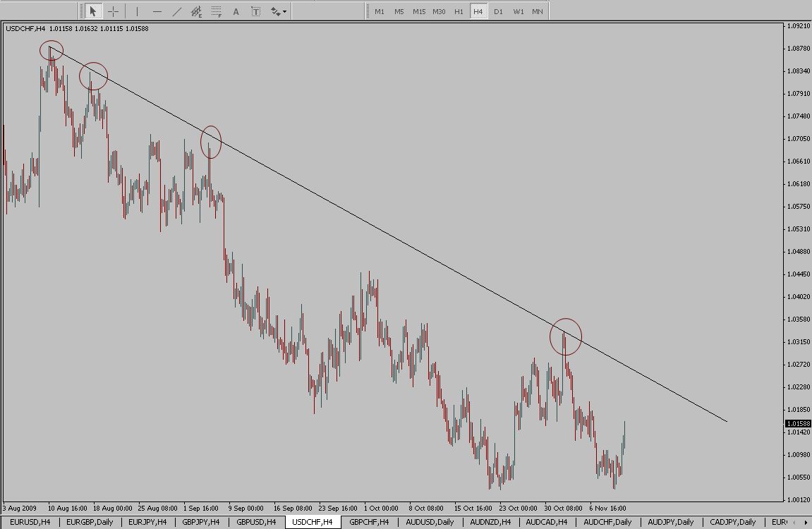Screen dimensions: 812x529
Task: Open the EURUSD,H4 chart tab
Action: click(30, 522)
